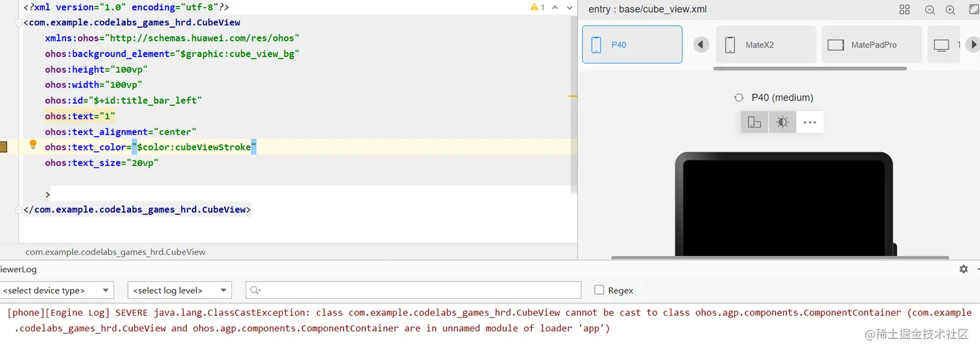Screen dimensions: 980x352
Task: Toggle dark/light mode in previewer toolbar
Action: point(782,122)
